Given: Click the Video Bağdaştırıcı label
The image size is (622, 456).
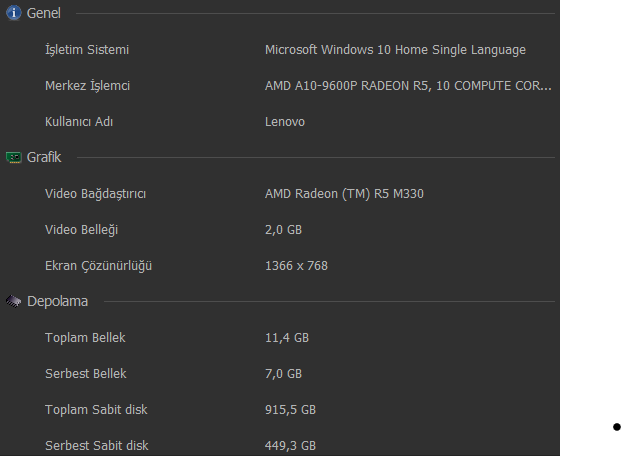Looking at the screenshot, I should click(x=95, y=194).
